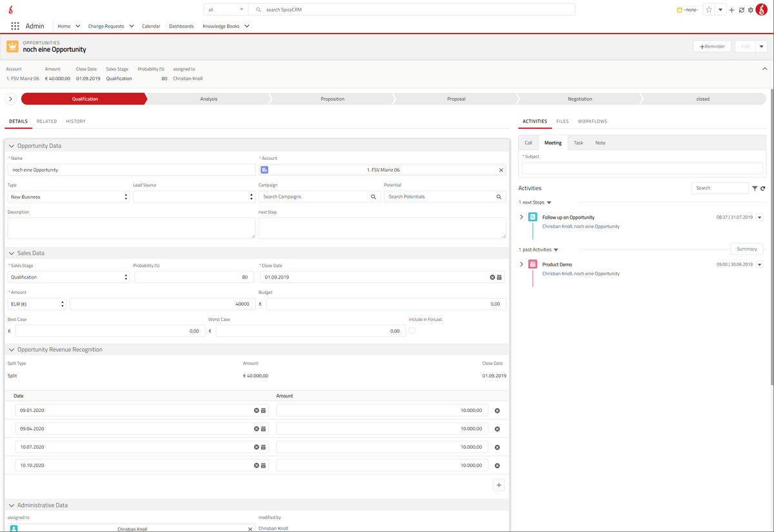This screenshot has height=532, width=774.
Task: Open calendar picker for 09.01.2020 row
Action: pyautogui.click(x=263, y=410)
